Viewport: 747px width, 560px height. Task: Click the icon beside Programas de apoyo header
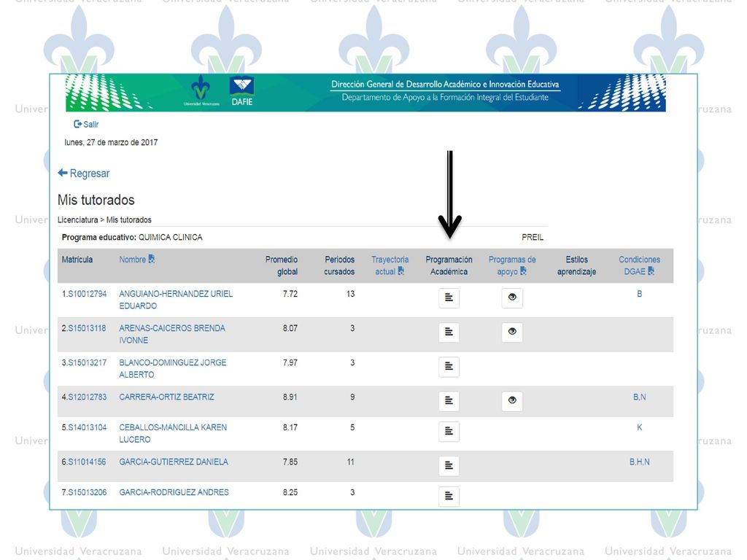(523, 271)
